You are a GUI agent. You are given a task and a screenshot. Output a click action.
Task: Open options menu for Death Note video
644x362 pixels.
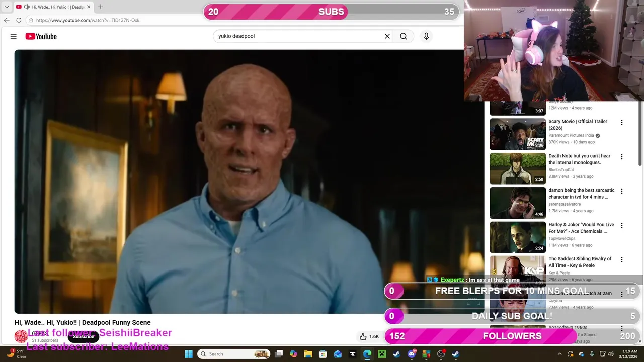coord(622,157)
